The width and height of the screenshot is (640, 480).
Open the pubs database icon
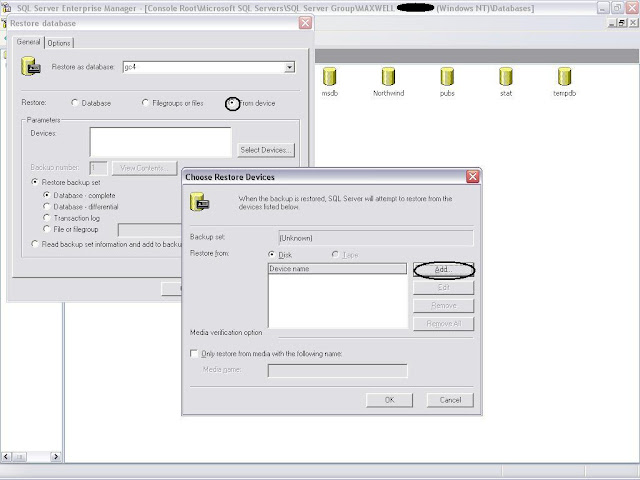coord(447,77)
